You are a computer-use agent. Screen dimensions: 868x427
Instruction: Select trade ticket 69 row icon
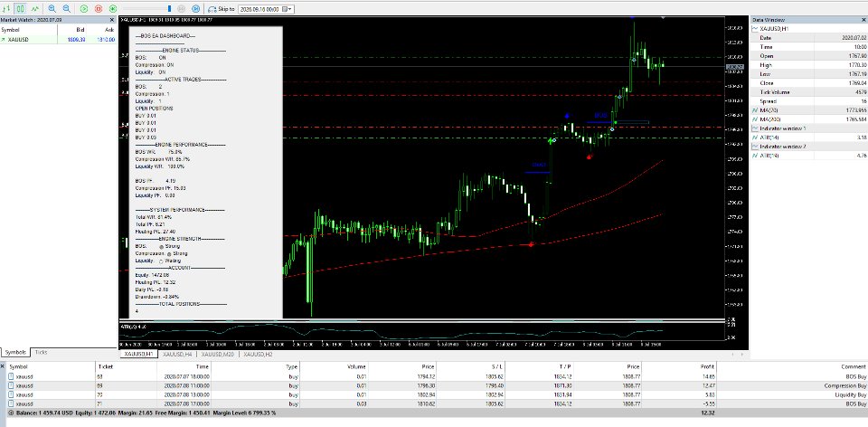pos(12,385)
